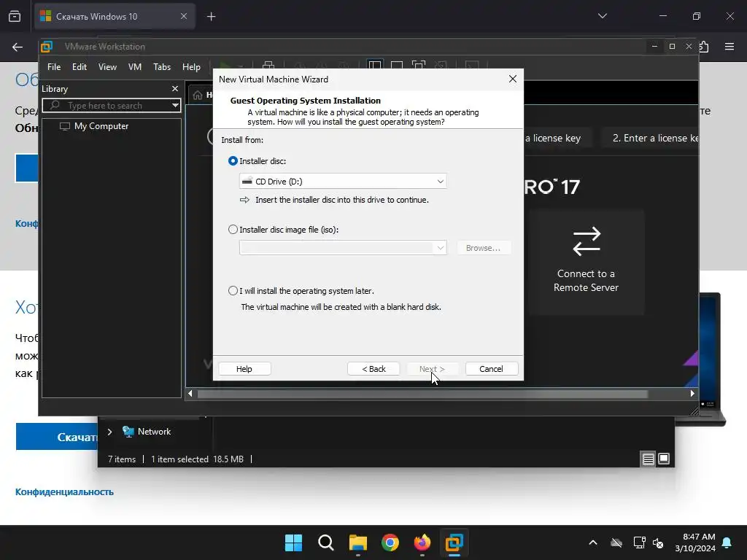Click the browser tab overview icon
Viewport: 747px width, 560px height.
pos(15,17)
